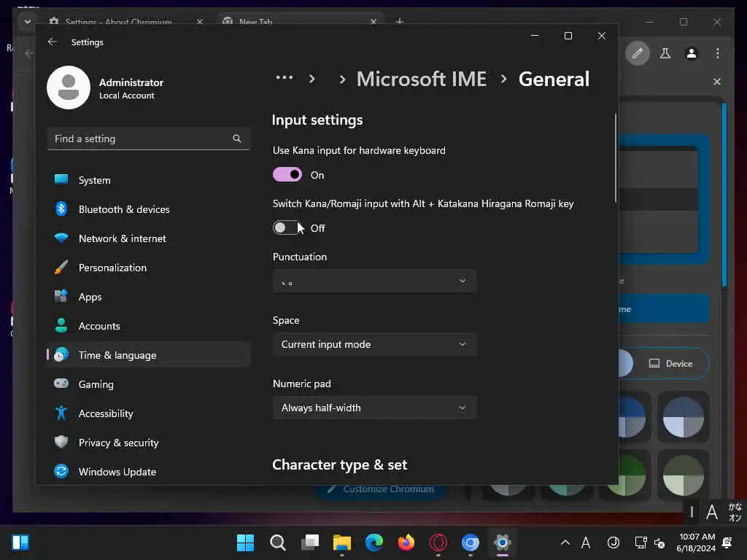747x560 pixels.
Task: Open Windows Start menu
Action: (245, 542)
